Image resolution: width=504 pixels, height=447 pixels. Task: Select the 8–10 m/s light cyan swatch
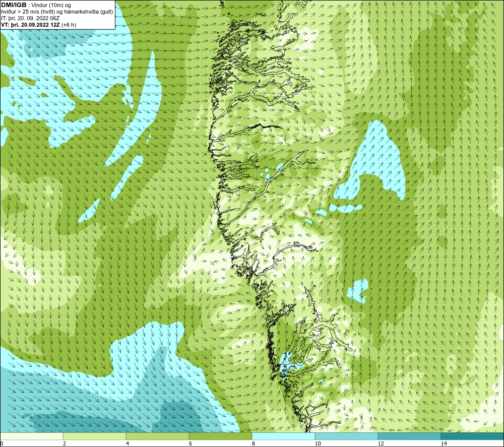tap(283, 436)
